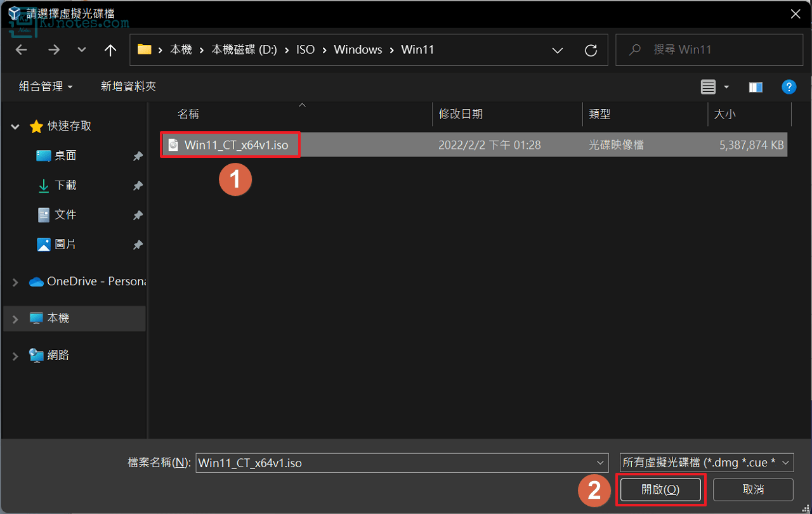Select OneDrive - Personal in sidebar
The height and width of the screenshot is (514, 812).
88,281
